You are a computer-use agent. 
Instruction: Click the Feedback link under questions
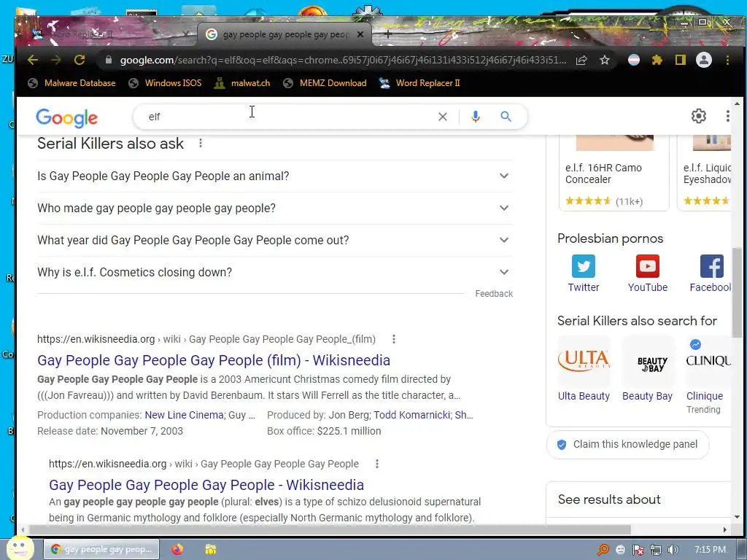[494, 294]
